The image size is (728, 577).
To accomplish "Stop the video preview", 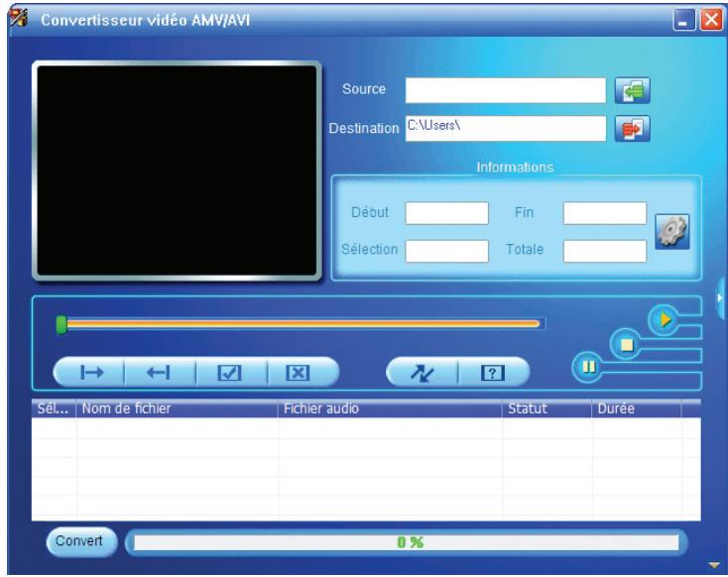I will point(626,344).
